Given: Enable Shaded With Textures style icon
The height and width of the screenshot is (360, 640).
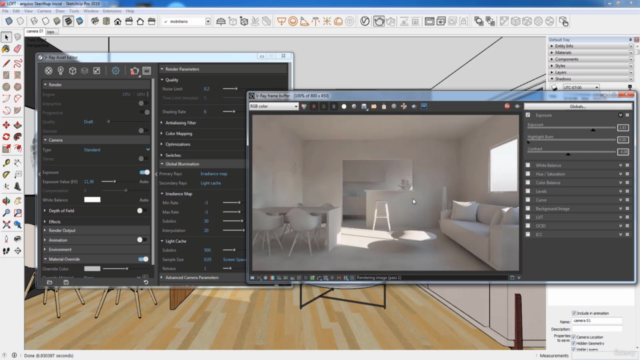Looking at the screenshot, I should click(68, 21).
